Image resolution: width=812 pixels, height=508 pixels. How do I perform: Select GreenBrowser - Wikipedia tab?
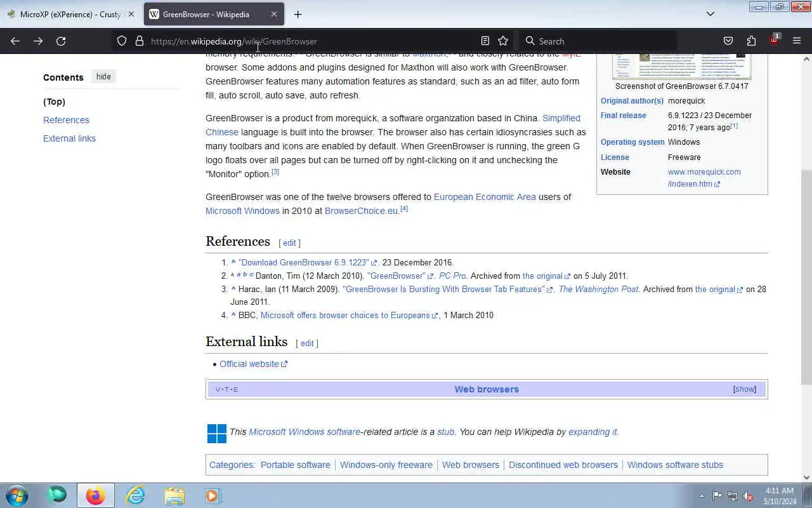pos(214,14)
